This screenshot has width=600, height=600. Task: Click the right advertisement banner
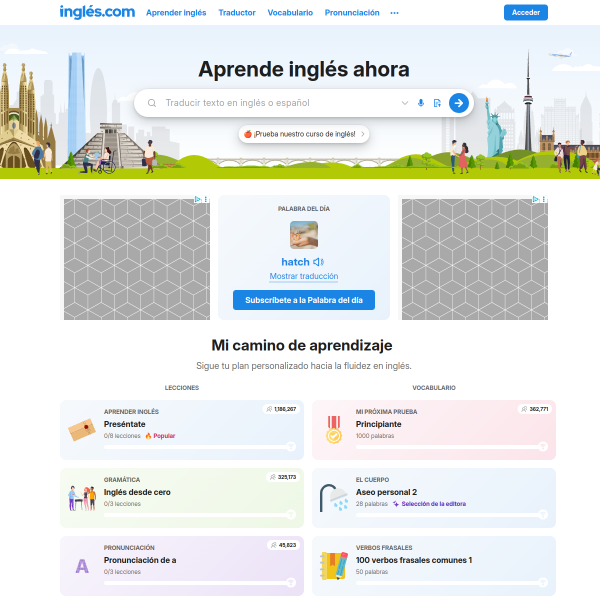[474, 259]
